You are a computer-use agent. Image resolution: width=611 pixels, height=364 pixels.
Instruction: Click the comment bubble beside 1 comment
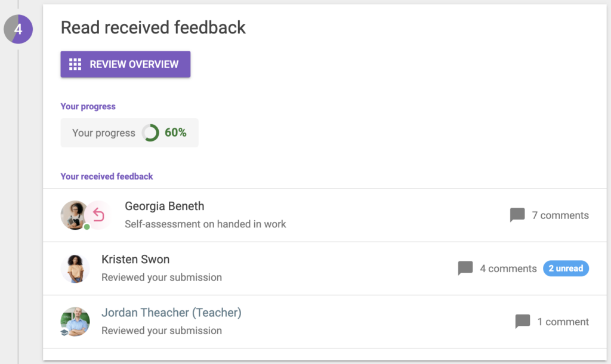[523, 322]
